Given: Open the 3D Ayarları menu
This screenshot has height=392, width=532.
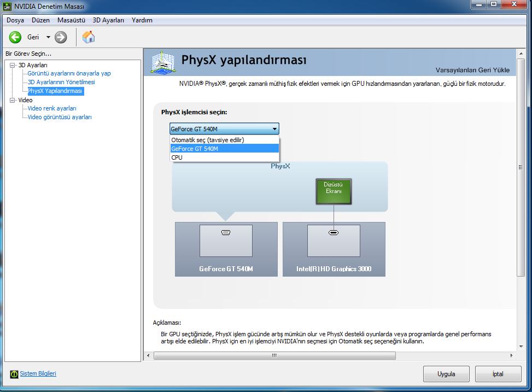Looking at the screenshot, I should tap(108, 20).
